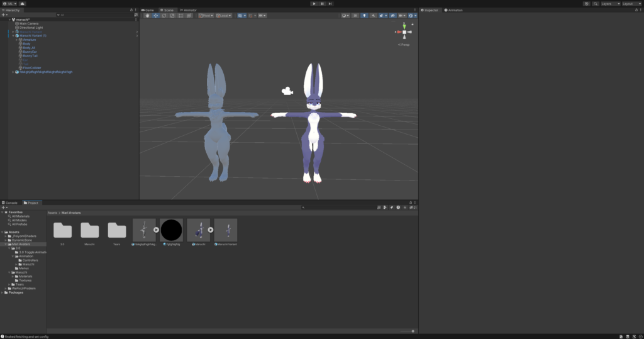The height and width of the screenshot is (339, 644).
Task: Open the cloud services icon
Action: coord(23,4)
